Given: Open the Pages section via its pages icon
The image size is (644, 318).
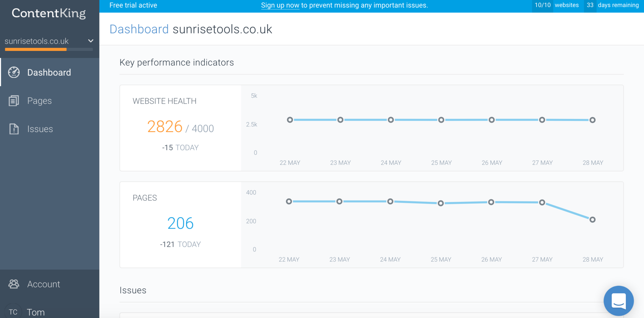Looking at the screenshot, I should (x=14, y=100).
